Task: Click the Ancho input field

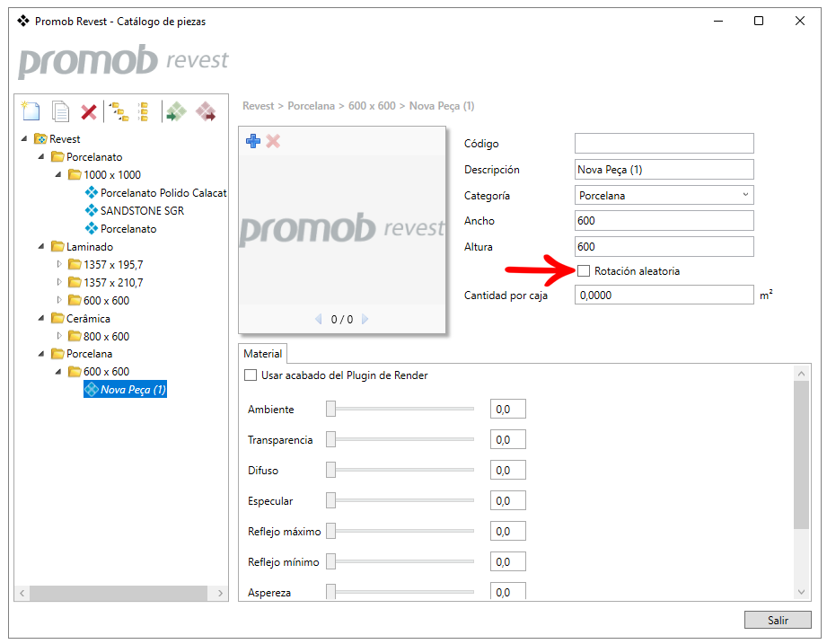Action: pos(664,220)
